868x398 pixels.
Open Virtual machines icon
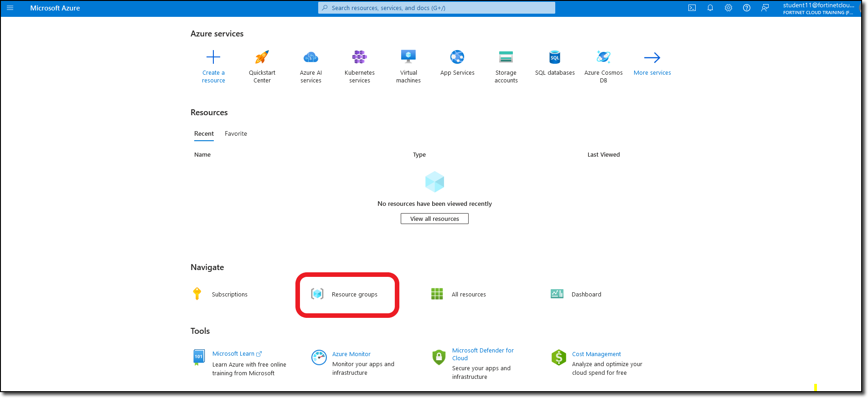click(x=408, y=57)
